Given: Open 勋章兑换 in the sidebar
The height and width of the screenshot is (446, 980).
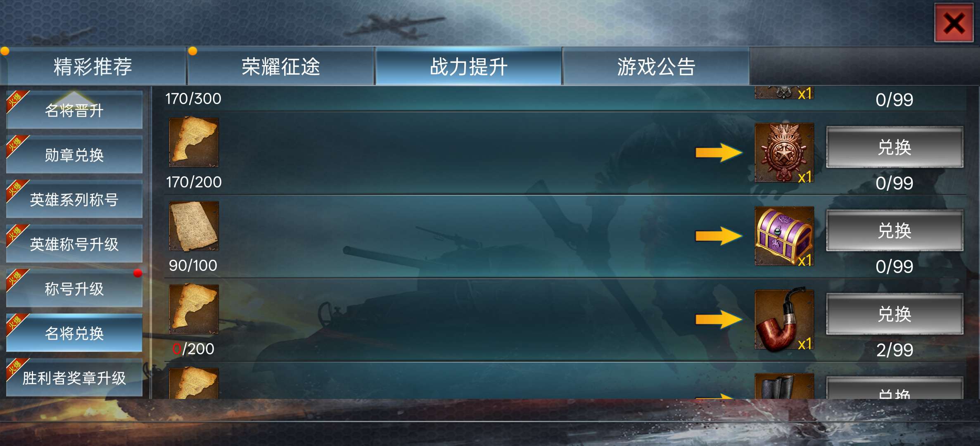Looking at the screenshot, I should click(x=74, y=155).
